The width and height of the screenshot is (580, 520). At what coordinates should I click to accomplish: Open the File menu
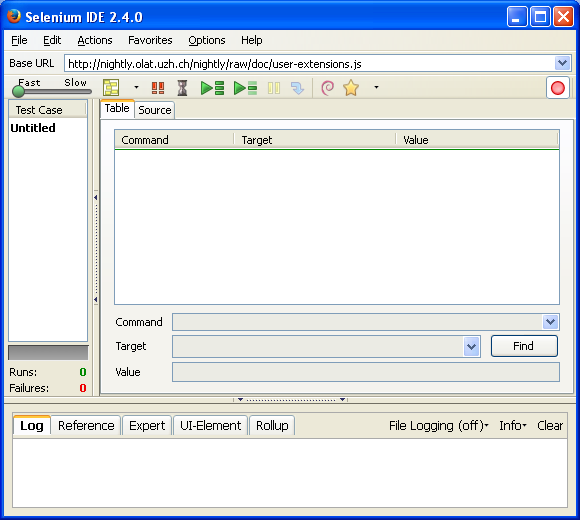click(x=19, y=40)
